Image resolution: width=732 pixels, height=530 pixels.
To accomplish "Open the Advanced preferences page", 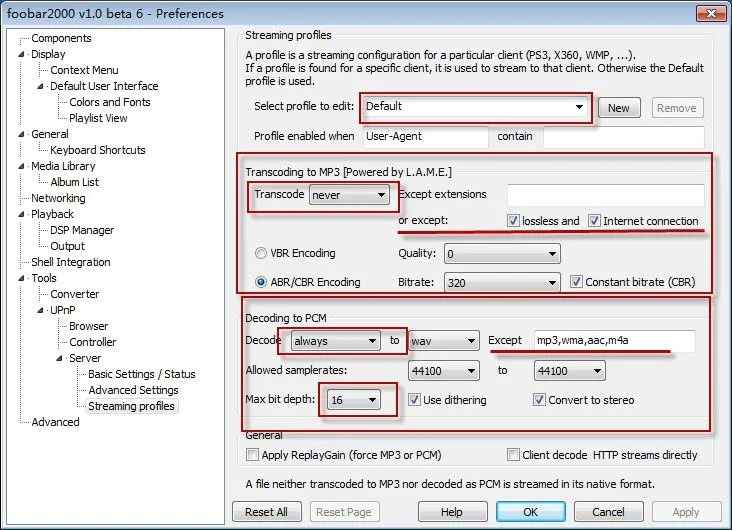I will (x=55, y=422).
